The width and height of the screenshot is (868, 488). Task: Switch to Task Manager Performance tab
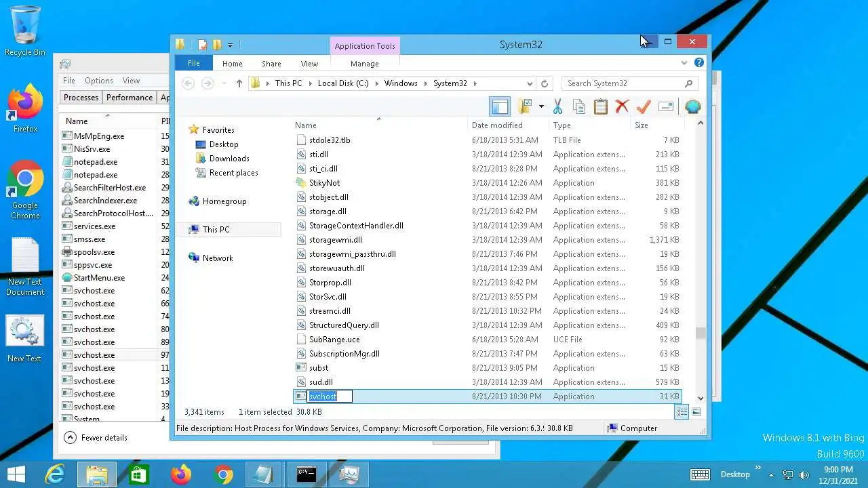pos(130,98)
